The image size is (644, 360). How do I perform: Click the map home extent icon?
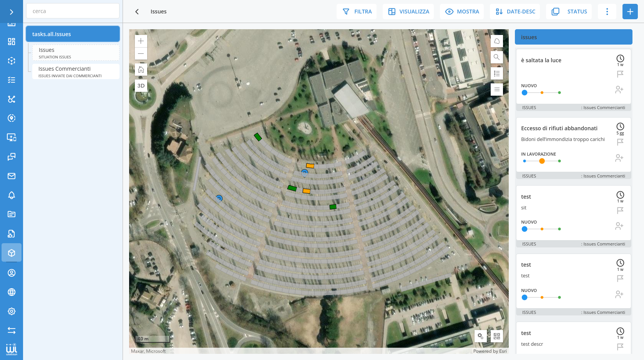tap(141, 70)
